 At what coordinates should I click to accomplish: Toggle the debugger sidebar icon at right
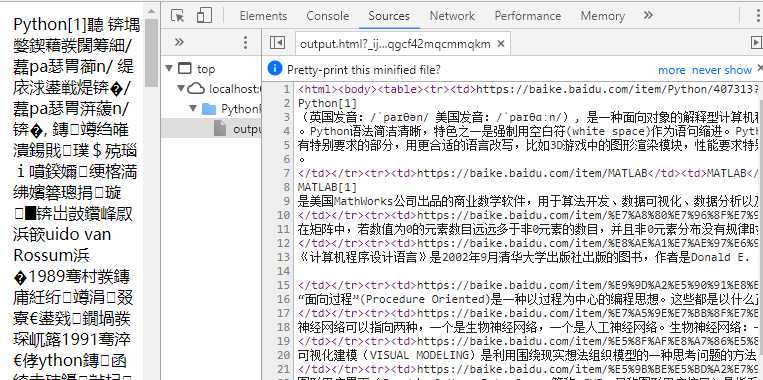[757, 43]
